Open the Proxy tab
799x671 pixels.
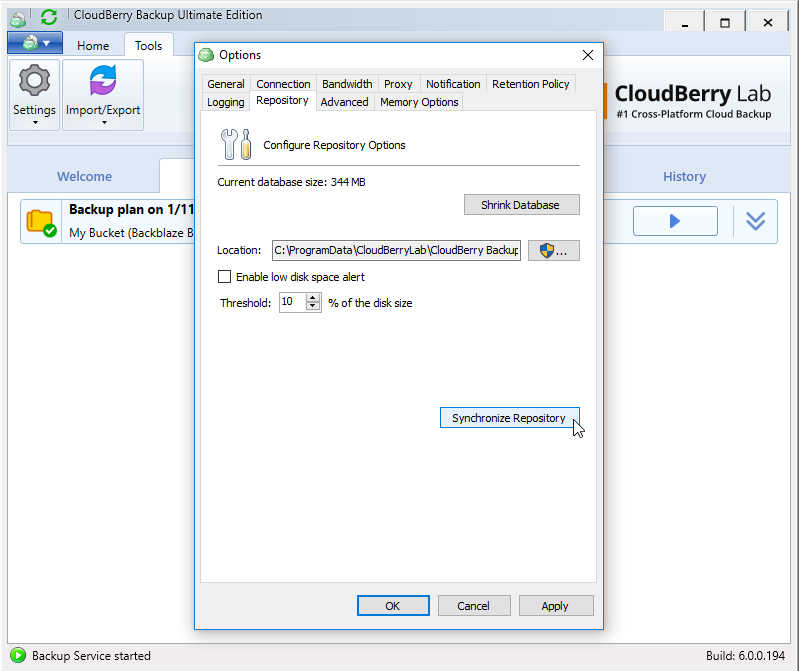click(x=398, y=84)
